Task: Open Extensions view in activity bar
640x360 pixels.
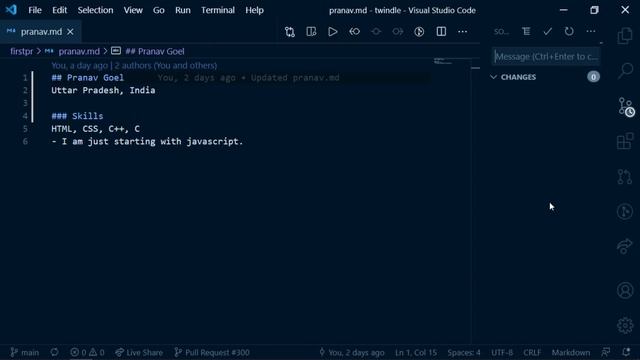Action: coord(625,141)
